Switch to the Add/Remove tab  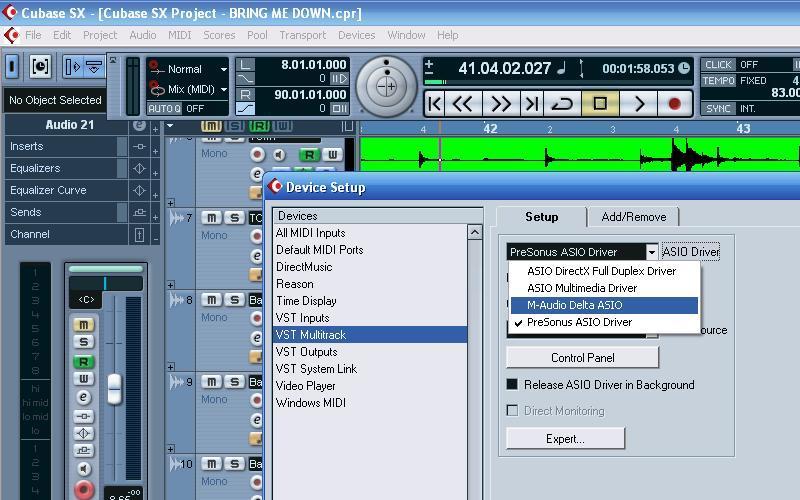633,217
